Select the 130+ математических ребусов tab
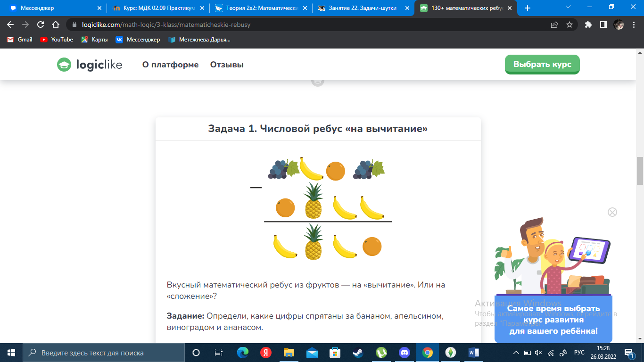644x362 pixels. point(465,8)
